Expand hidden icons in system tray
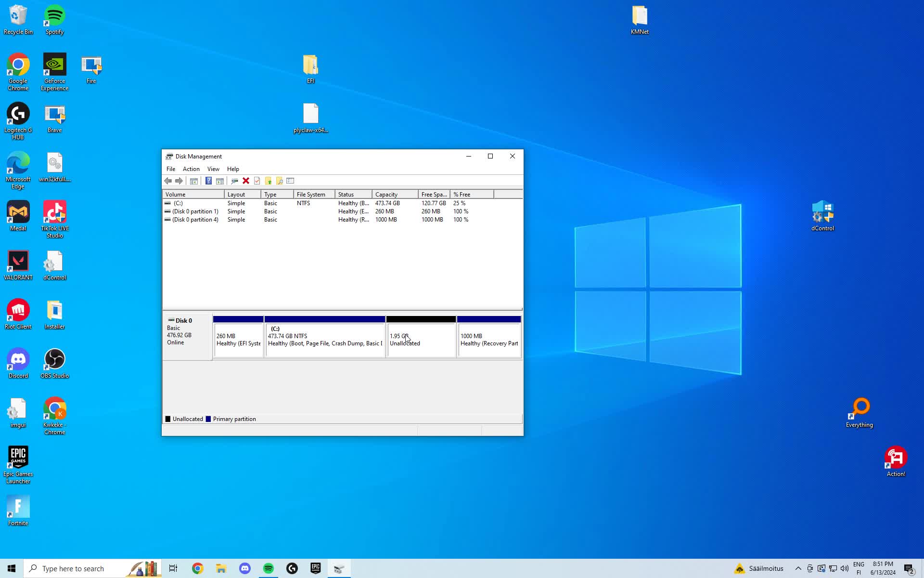Screen dimensions: 924x578 point(798,568)
